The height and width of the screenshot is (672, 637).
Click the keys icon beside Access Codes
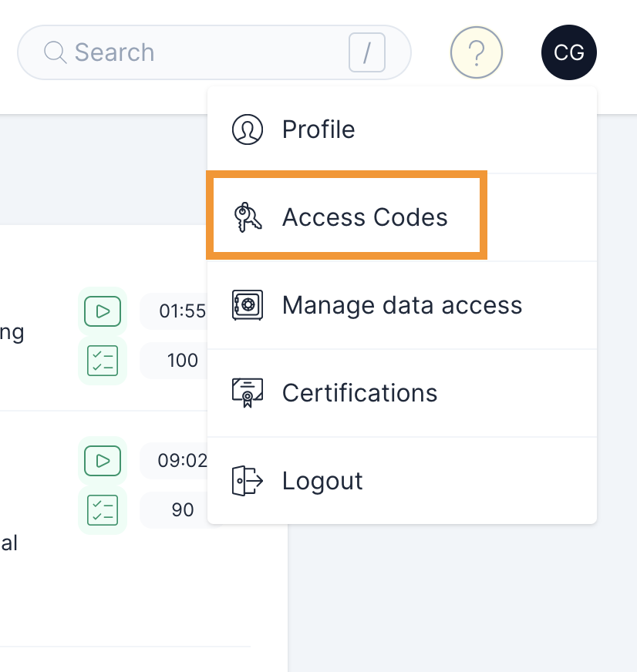coord(247,217)
